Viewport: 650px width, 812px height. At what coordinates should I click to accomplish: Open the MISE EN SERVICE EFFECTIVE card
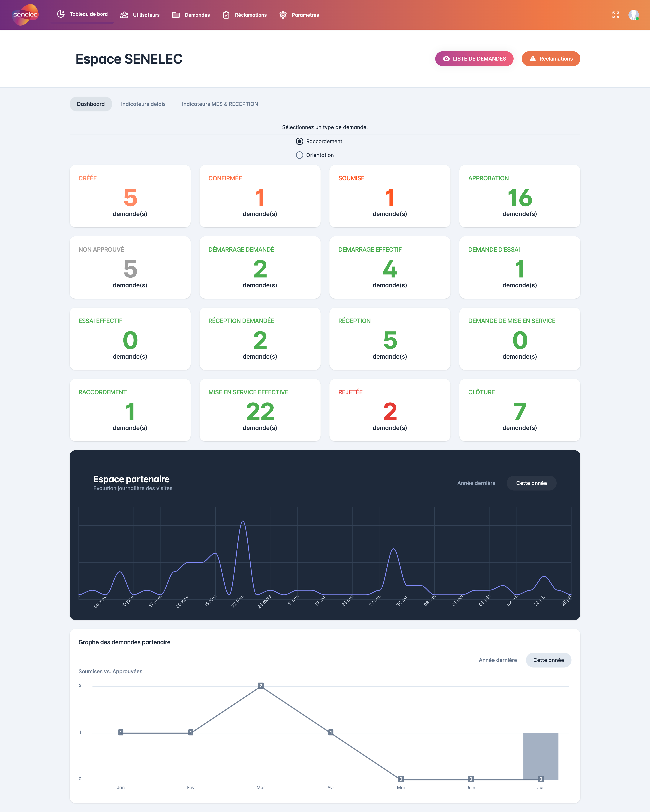[x=260, y=410]
